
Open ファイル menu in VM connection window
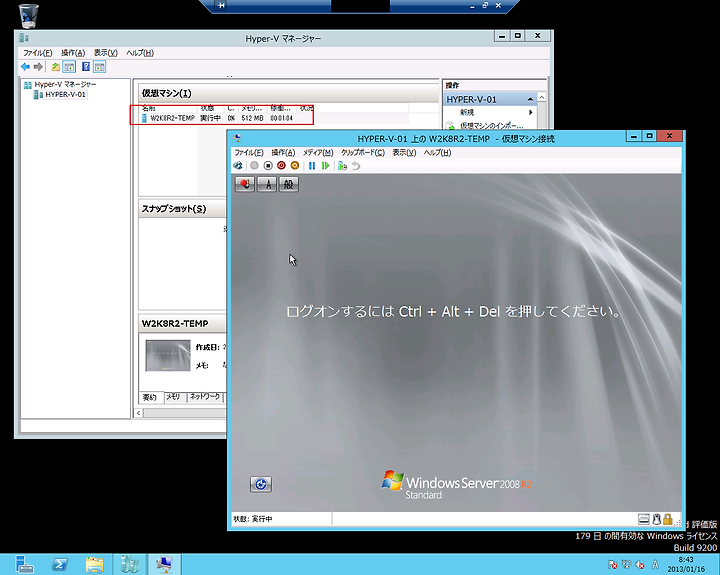(x=249, y=152)
